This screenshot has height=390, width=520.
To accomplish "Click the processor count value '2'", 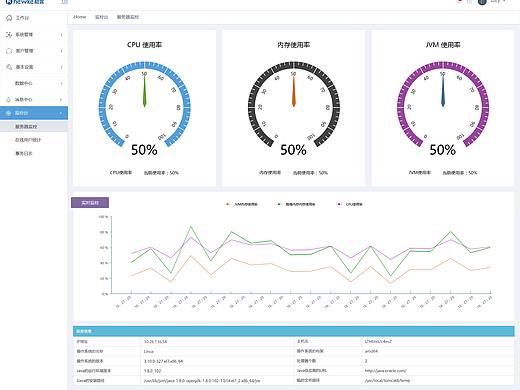I will pos(366,361).
